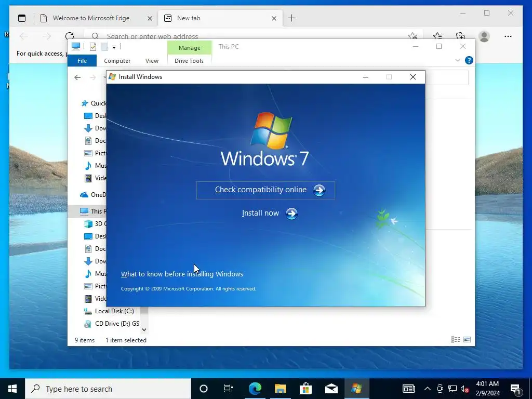Open Microsoft Store from the taskbar
Viewport: 532px width, 399px height.
coord(305,389)
